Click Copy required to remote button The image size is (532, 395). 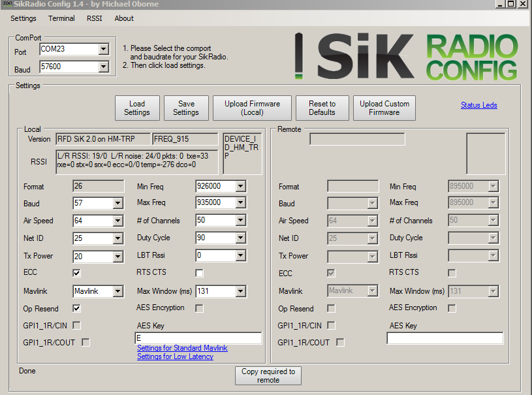[268, 375]
